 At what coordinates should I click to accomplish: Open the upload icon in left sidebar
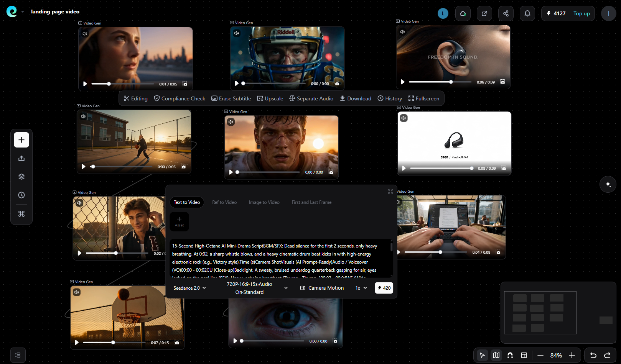(x=21, y=158)
